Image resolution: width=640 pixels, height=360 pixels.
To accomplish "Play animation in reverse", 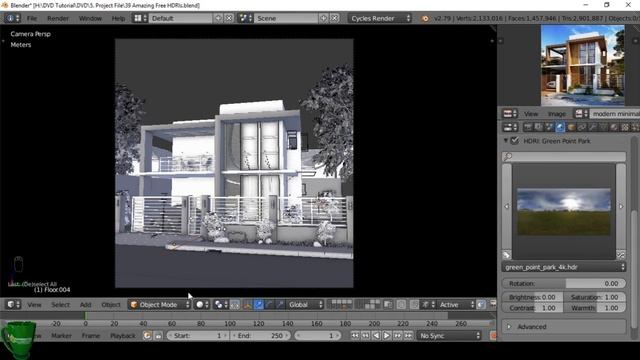I will [x=376, y=336].
